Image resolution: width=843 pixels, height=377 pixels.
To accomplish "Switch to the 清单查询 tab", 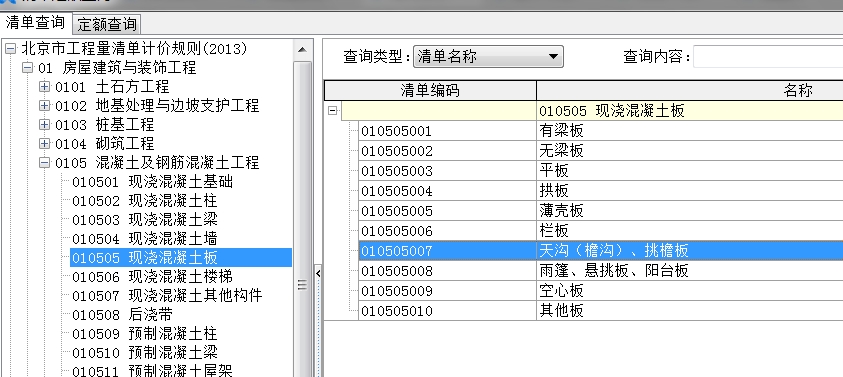I will coord(35,23).
